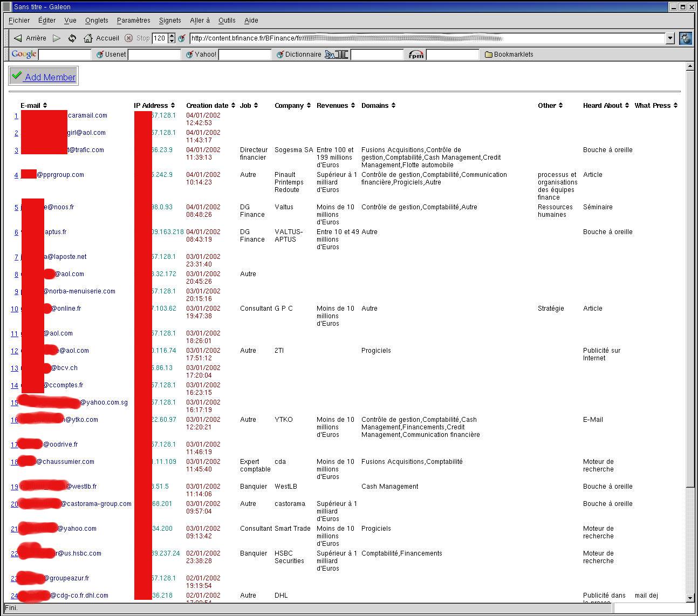The image size is (698, 616).
Task: Click the rpm search icon
Action: pos(416,54)
